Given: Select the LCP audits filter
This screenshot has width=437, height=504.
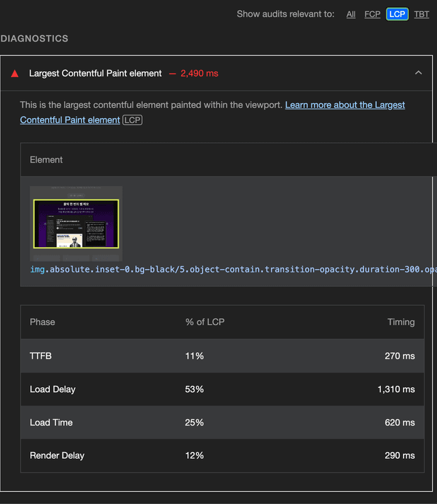Looking at the screenshot, I should coord(397,14).
